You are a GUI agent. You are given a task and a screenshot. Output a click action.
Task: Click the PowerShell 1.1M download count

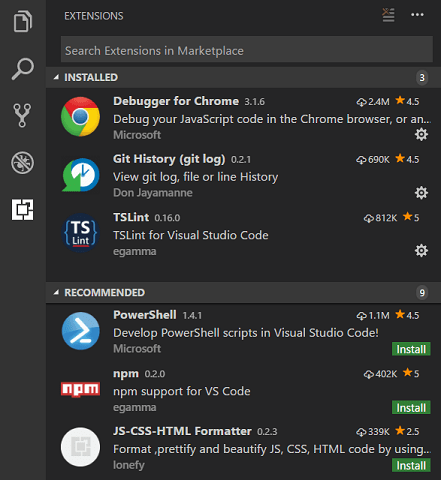tap(373, 315)
